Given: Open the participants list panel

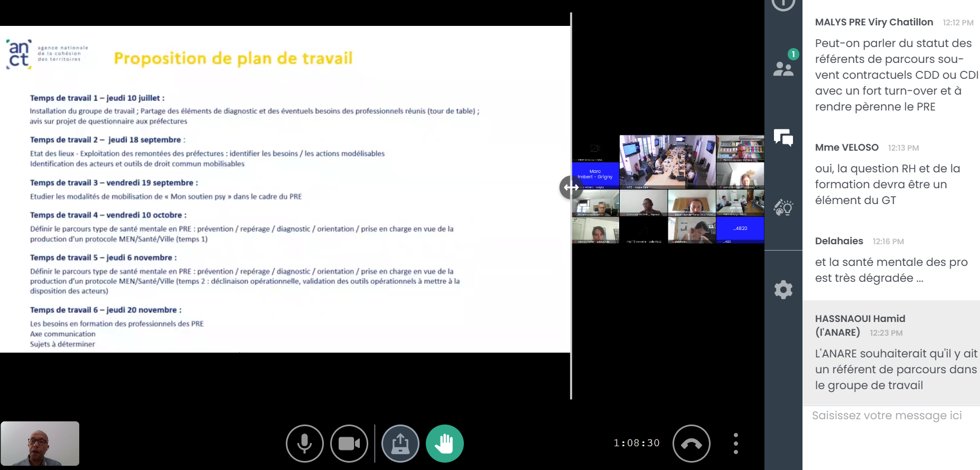Looking at the screenshot, I should click(x=783, y=68).
